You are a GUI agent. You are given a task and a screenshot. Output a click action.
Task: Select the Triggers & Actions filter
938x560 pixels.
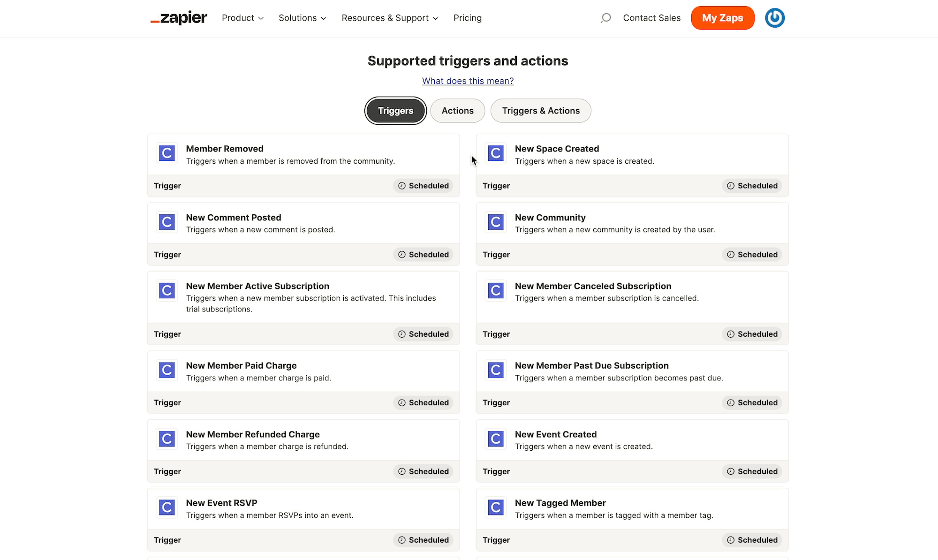540,111
